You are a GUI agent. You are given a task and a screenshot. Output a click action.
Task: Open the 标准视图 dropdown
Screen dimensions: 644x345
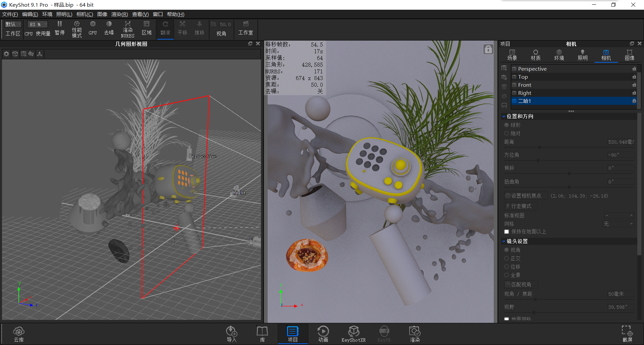tap(618, 215)
